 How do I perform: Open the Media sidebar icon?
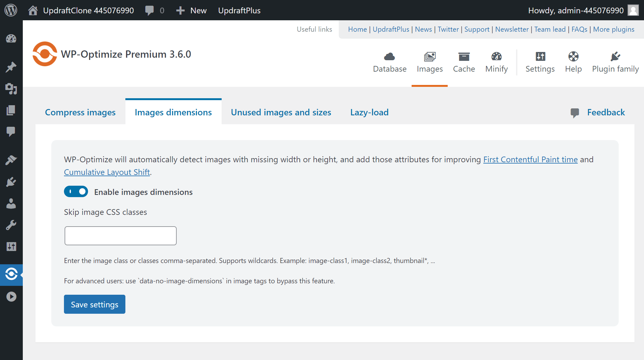pos(11,89)
